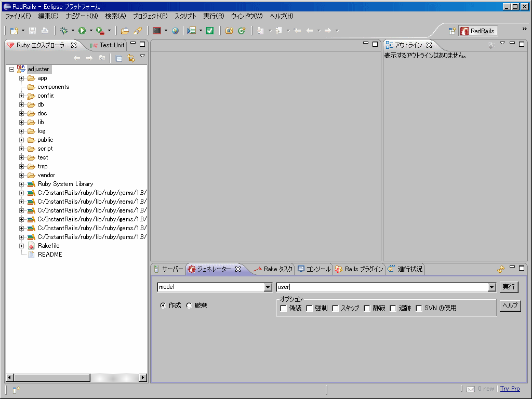Click the green checkmark toolbar icon
This screenshot has height=399, width=532.
tap(210, 31)
